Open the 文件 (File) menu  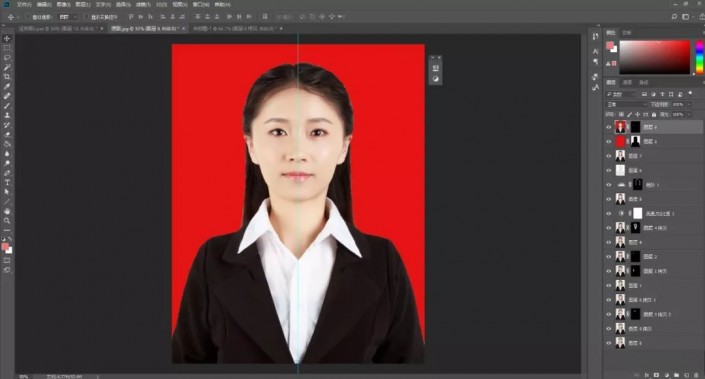coord(23,4)
